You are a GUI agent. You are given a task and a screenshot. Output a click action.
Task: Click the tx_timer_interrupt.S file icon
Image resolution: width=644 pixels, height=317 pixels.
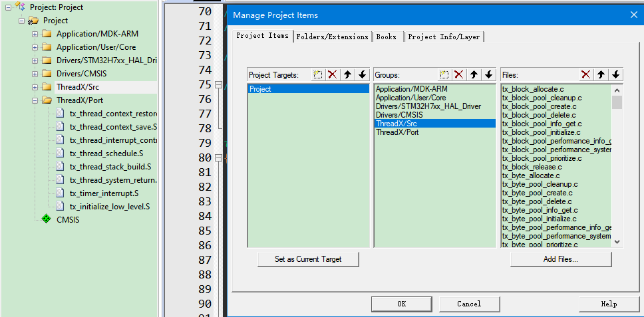pos(60,193)
